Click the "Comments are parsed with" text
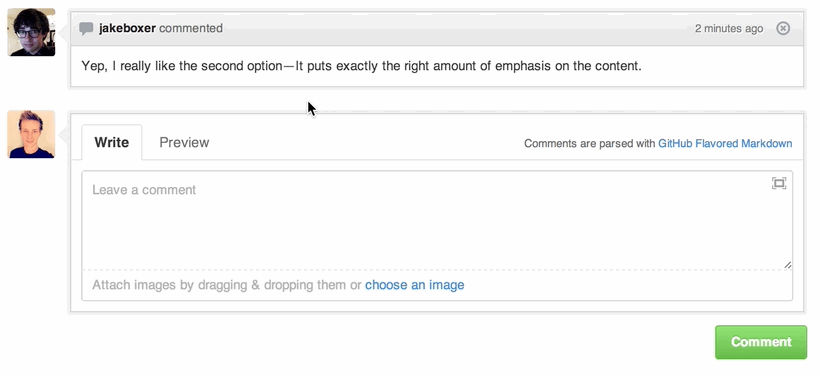 point(589,143)
